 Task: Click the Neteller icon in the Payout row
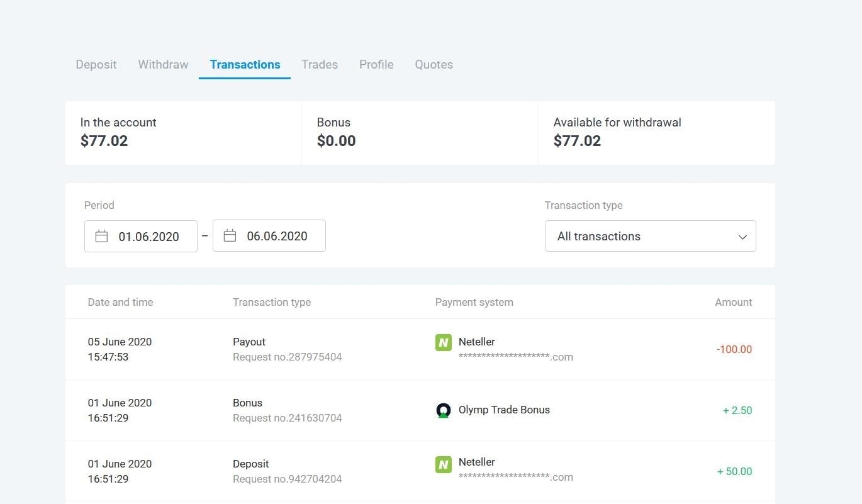[444, 342]
